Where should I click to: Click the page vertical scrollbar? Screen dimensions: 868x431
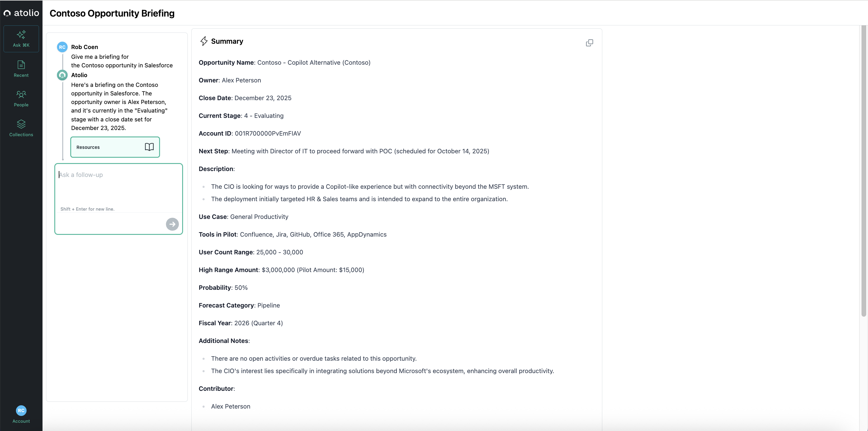pyautogui.click(x=863, y=169)
